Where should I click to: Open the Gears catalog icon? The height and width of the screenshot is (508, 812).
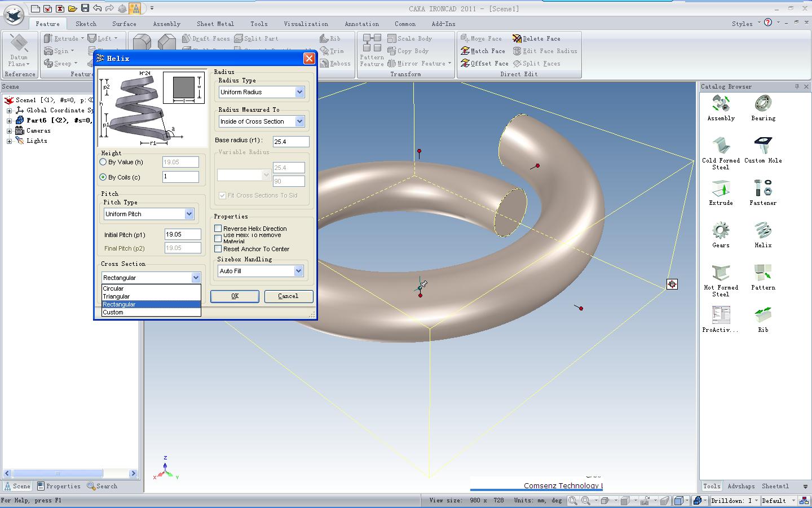point(721,231)
